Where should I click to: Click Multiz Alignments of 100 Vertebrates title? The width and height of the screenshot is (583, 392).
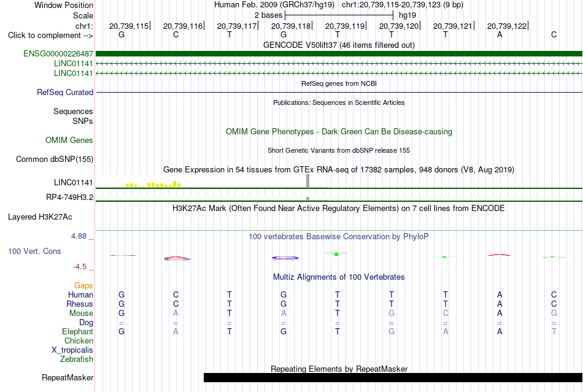[x=339, y=277]
